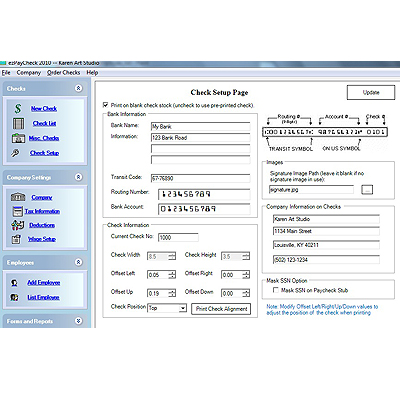Click the Misc. Checks briefcase icon
400x400 pixels.
(18, 138)
